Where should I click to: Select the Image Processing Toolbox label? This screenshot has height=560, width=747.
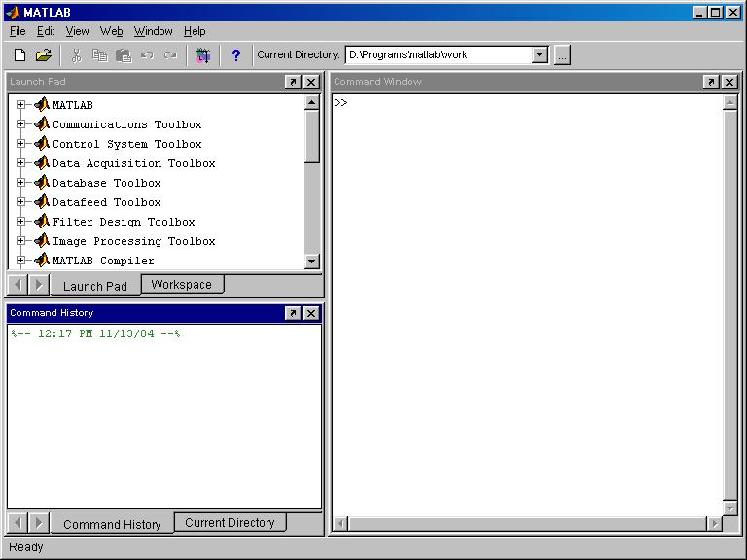pos(134,241)
